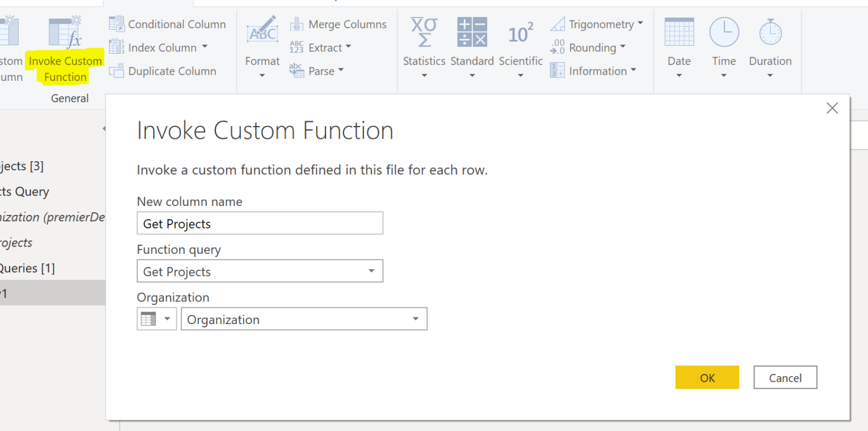The height and width of the screenshot is (431, 868).
Task: Open the Organization value dropdown
Action: point(416,318)
